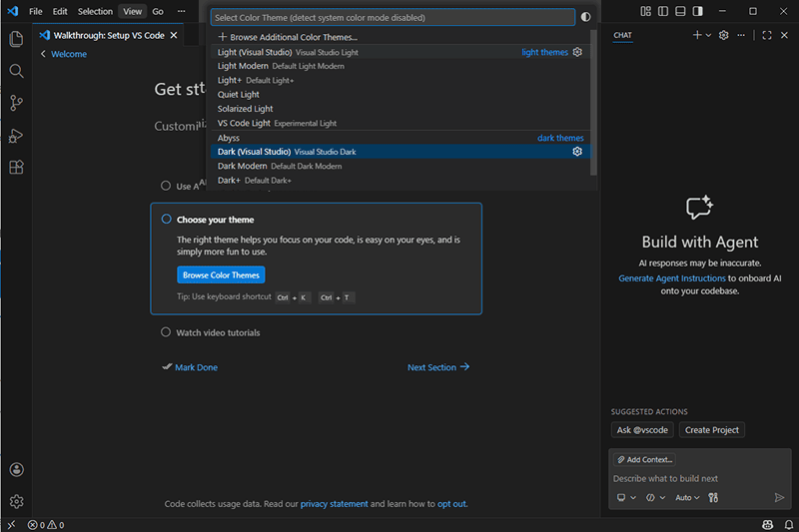Open the File menu
Screen dimensions: 799x532
[36, 11]
